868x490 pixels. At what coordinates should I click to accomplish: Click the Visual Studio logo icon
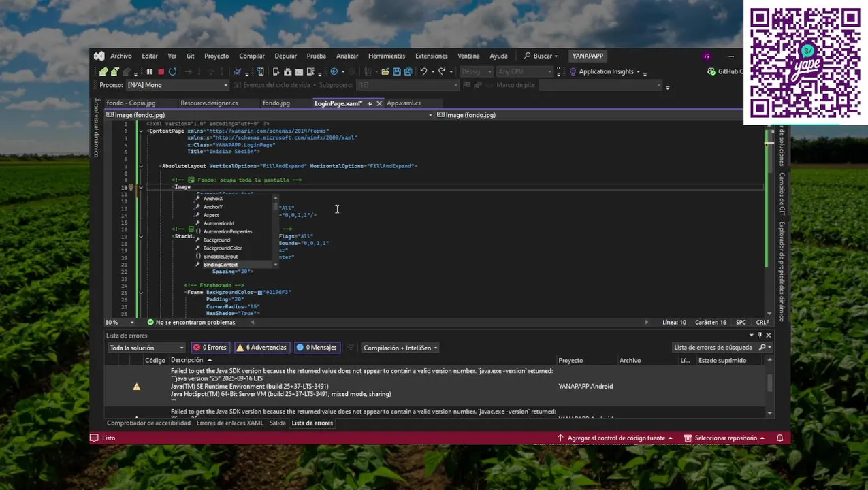pyautogui.click(x=99, y=56)
